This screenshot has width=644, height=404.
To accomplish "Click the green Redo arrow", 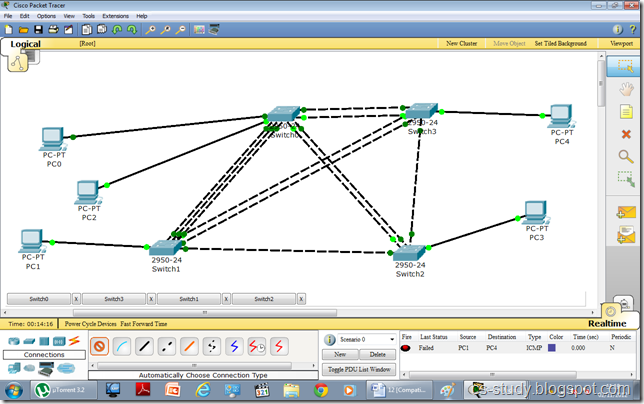I will coord(132,30).
